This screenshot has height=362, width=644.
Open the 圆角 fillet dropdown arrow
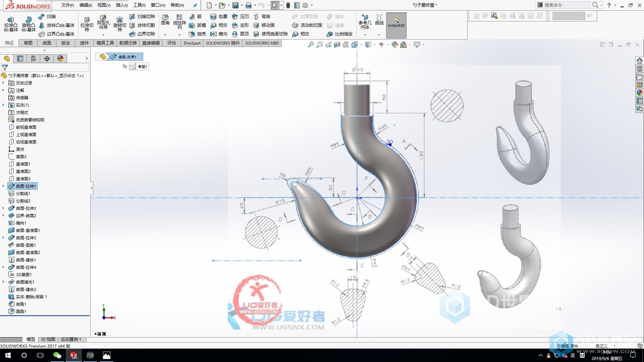coord(165,35)
